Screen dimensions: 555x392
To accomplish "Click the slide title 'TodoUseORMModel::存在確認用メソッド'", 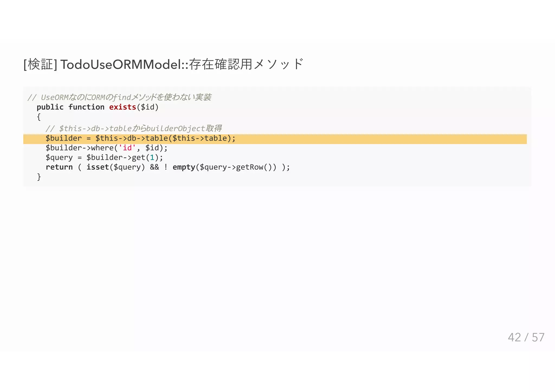I will coord(163,64).
